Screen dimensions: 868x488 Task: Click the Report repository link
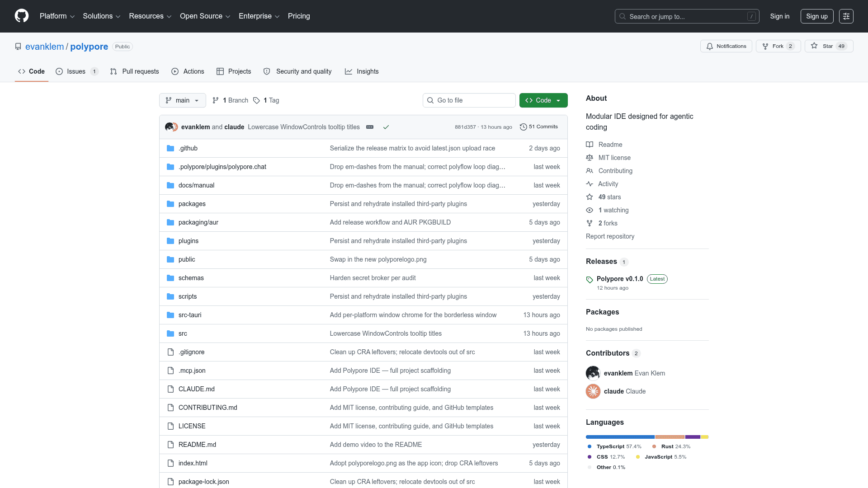point(610,236)
